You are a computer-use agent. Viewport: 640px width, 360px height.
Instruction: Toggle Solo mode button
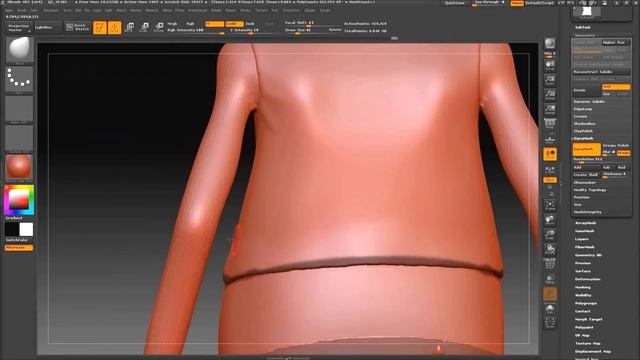pyautogui.click(x=550, y=308)
